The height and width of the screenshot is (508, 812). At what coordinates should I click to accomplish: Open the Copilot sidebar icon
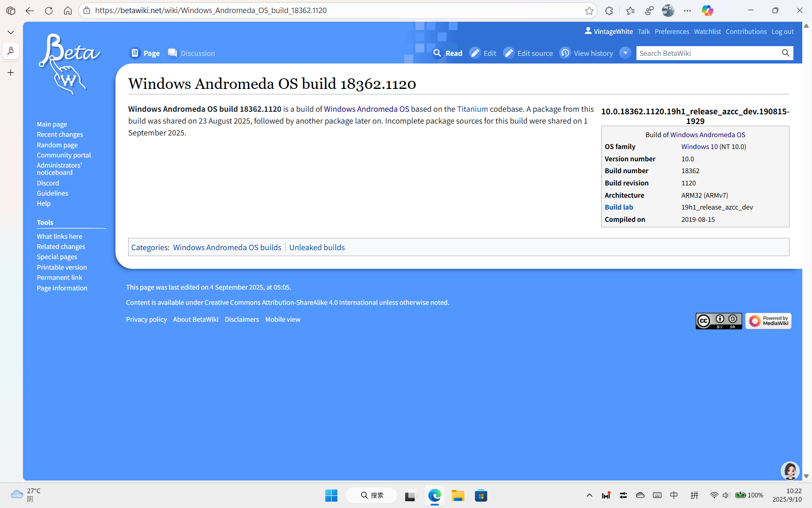tap(707, 11)
